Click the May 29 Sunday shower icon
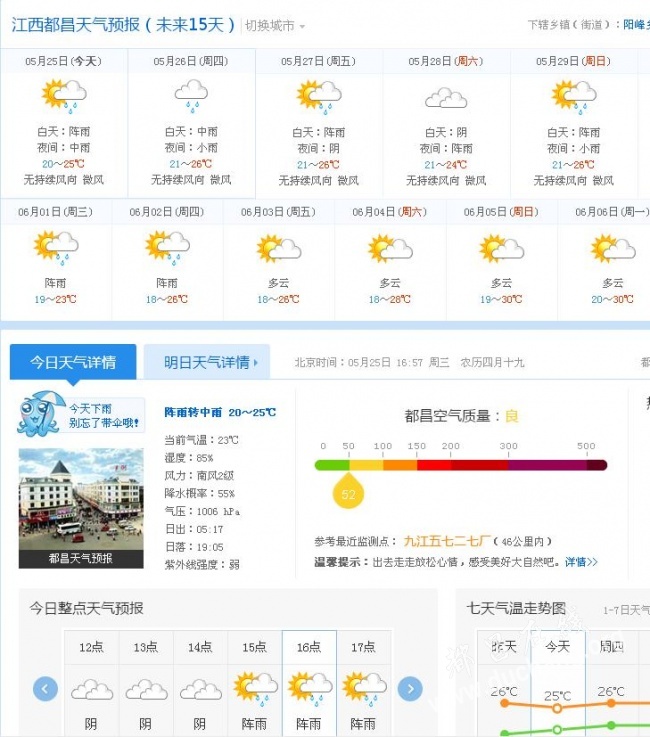The image size is (650, 737). coord(574,97)
